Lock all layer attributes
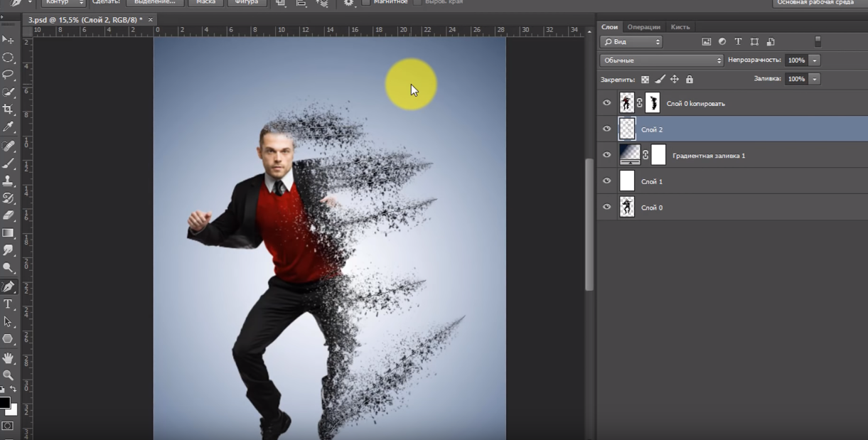This screenshot has height=440, width=868. 690,80
